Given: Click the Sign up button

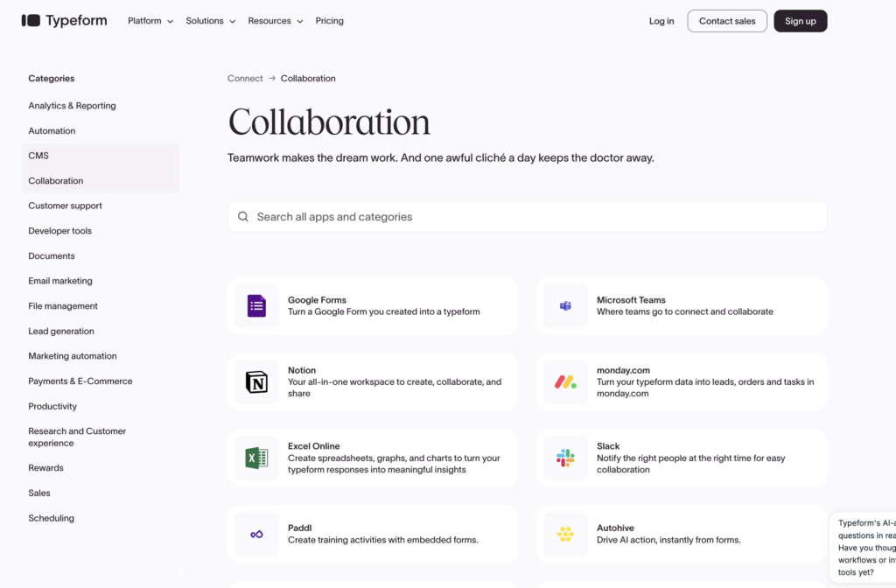Looking at the screenshot, I should pos(800,21).
